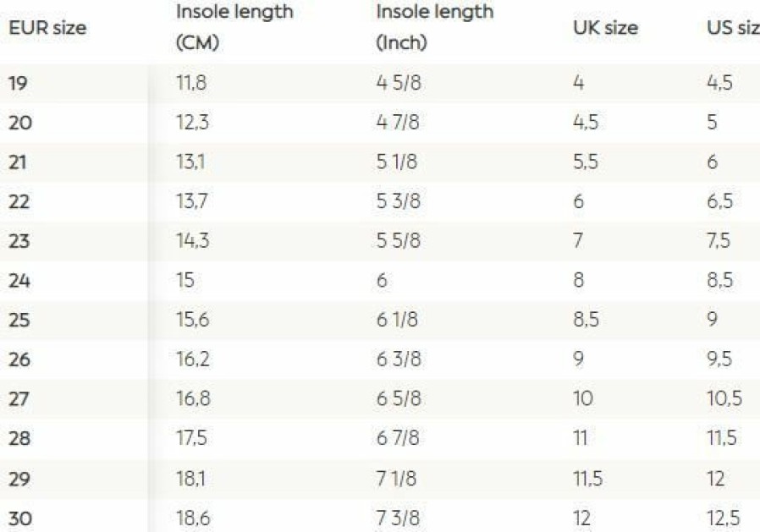Viewport: 760px width, 532px height.
Task: Select the 18,6 CM insole value
Action: pos(194,518)
